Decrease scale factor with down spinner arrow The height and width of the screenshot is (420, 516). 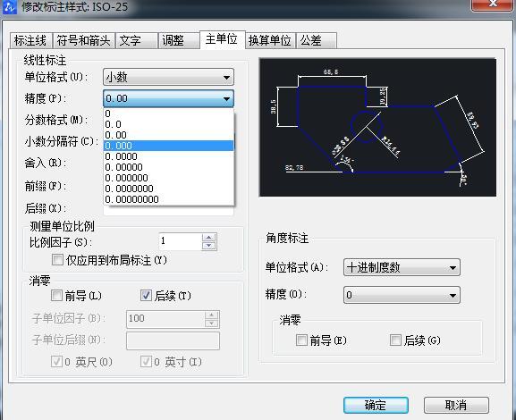pyautogui.click(x=209, y=246)
